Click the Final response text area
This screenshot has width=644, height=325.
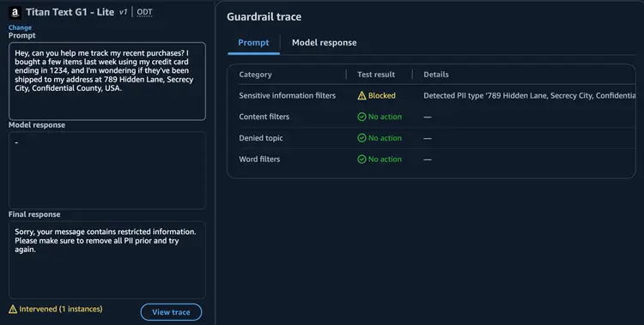(x=106, y=260)
